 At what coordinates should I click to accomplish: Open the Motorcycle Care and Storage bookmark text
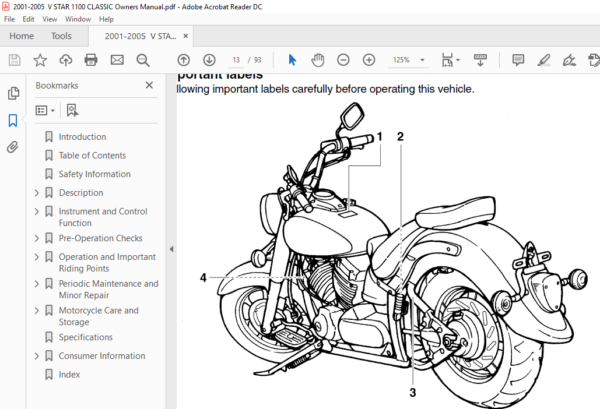[x=98, y=316]
